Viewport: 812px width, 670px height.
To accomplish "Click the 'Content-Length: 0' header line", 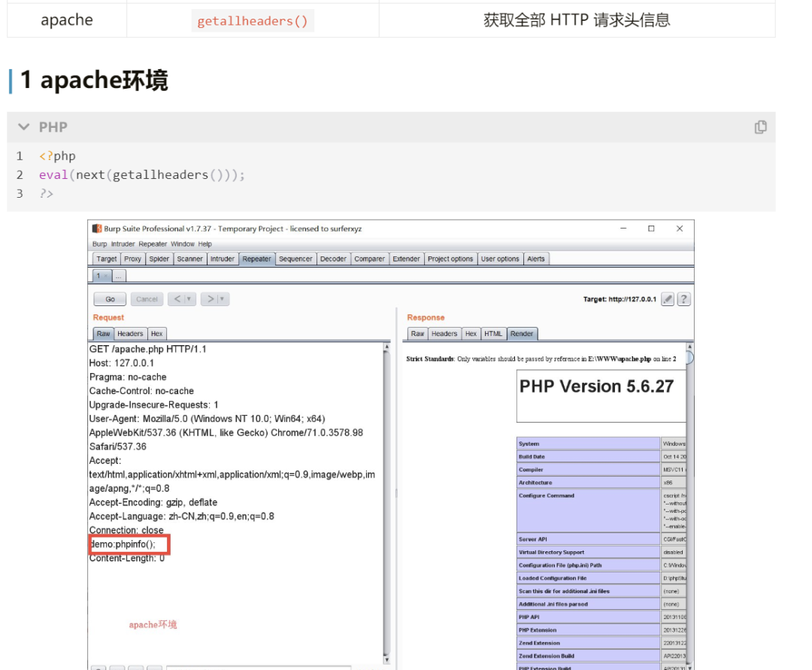I will click(x=127, y=558).
